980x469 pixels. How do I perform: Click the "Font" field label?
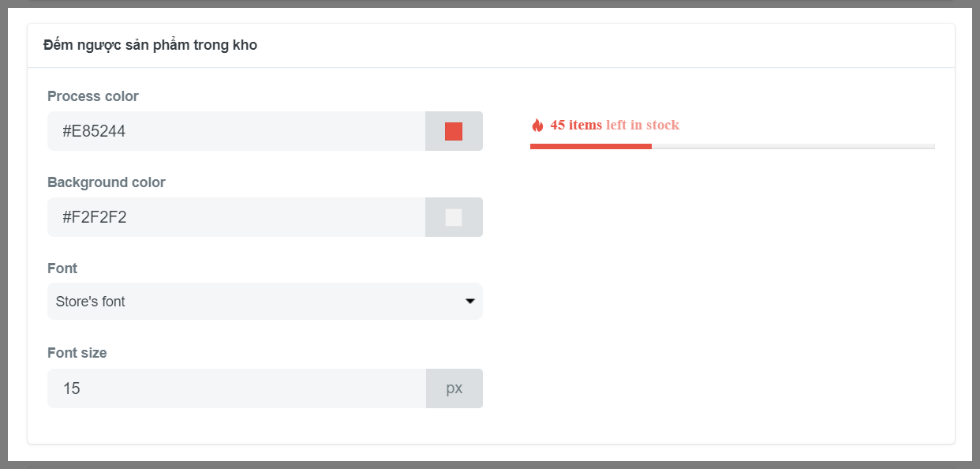tap(62, 268)
